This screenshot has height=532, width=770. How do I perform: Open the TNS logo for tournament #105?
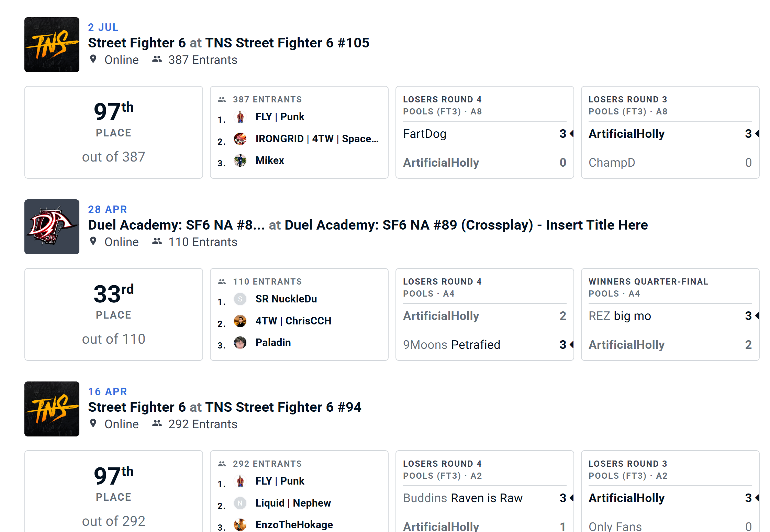click(52, 45)
